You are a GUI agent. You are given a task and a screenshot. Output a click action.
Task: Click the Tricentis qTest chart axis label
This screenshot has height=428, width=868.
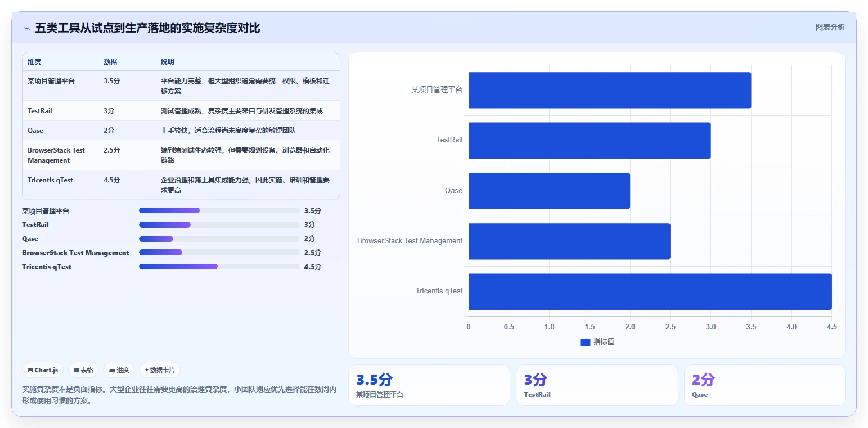[439, 291]
